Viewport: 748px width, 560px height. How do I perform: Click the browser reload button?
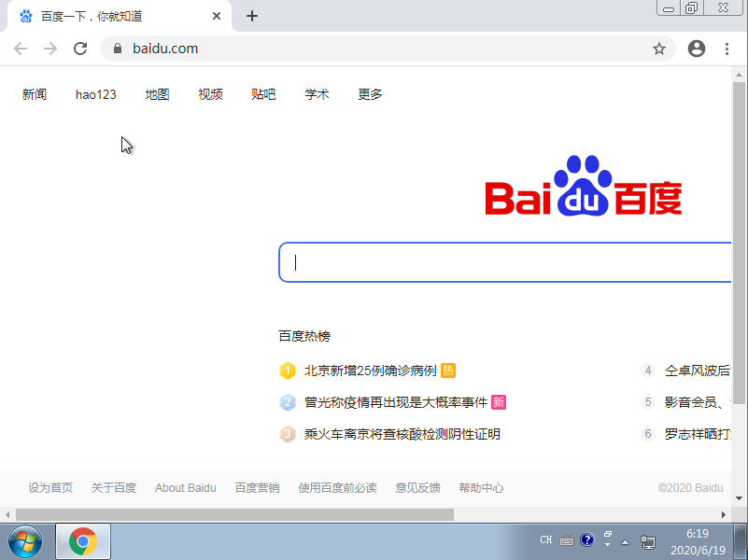tap(80, 49)
